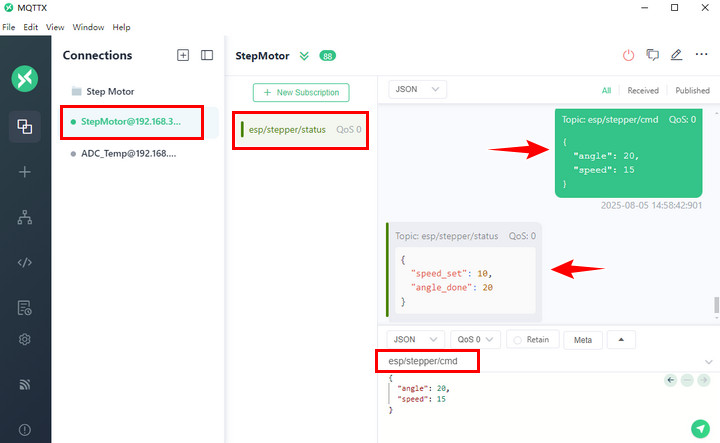Go to previous payload with left arrow

pyautogui.click(x=671, y=380)
